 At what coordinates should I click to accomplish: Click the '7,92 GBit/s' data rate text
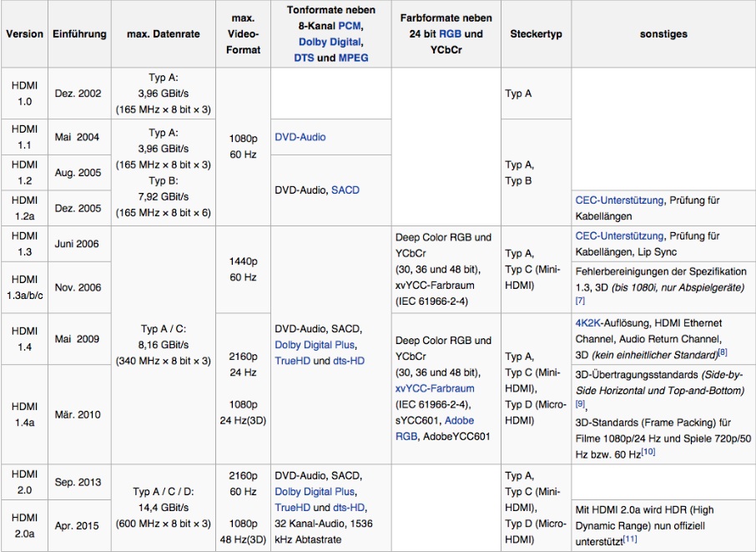coord(164,197)
